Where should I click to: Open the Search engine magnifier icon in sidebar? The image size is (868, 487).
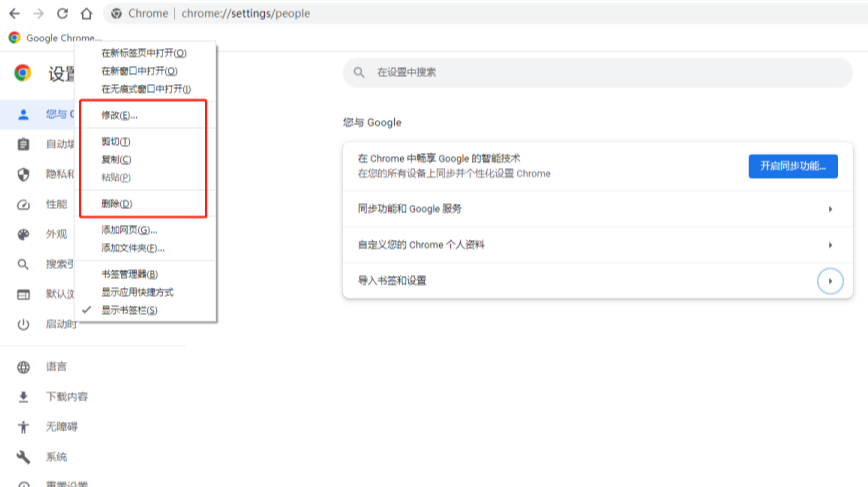click(x=23, y=265)
